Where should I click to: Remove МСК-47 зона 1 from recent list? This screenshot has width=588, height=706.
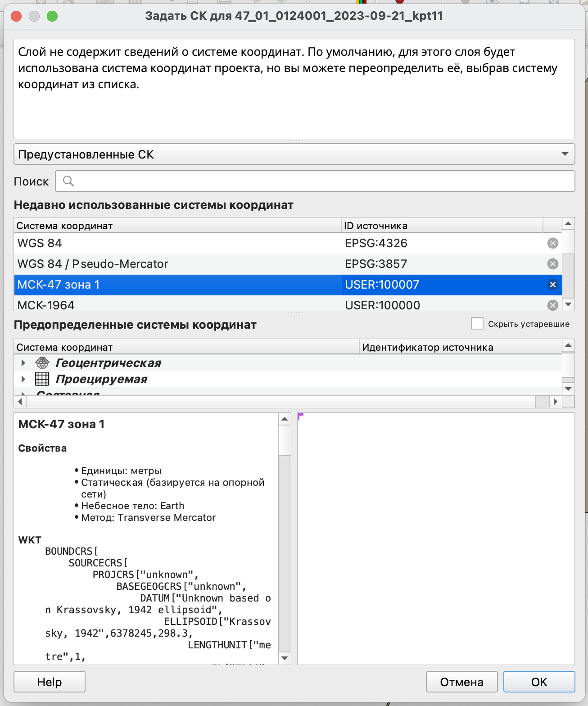click(x=552, y=285)
